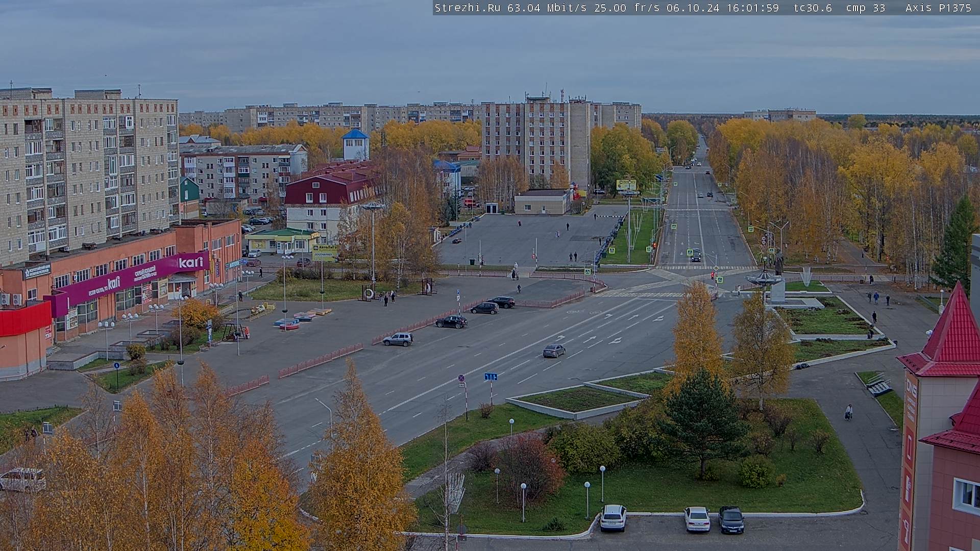Click the "Axis P1375" camera model text
Image resolution: width=980 pixels, height=551 pixels.
[938, 8]
